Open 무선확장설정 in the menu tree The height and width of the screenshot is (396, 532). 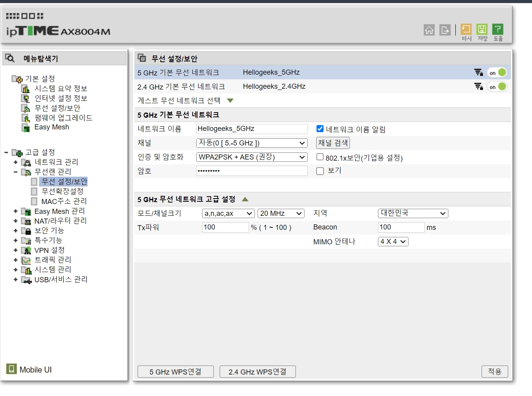[x=63, y=191]
